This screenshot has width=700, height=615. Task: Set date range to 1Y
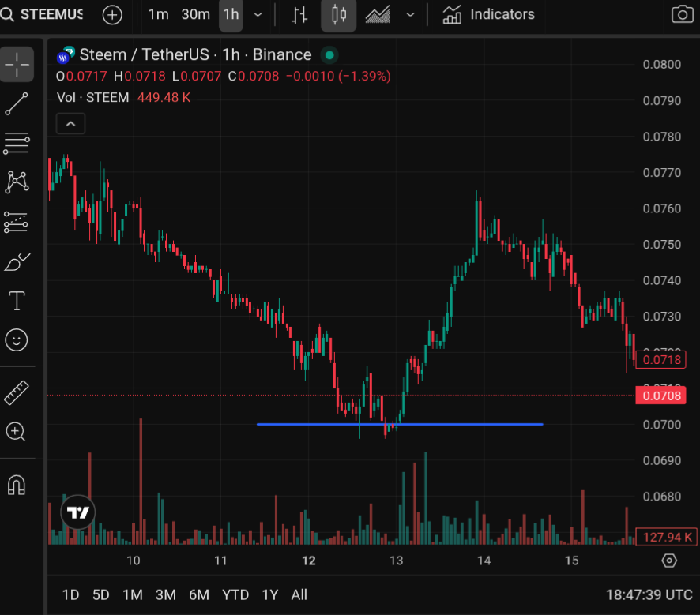270,595
